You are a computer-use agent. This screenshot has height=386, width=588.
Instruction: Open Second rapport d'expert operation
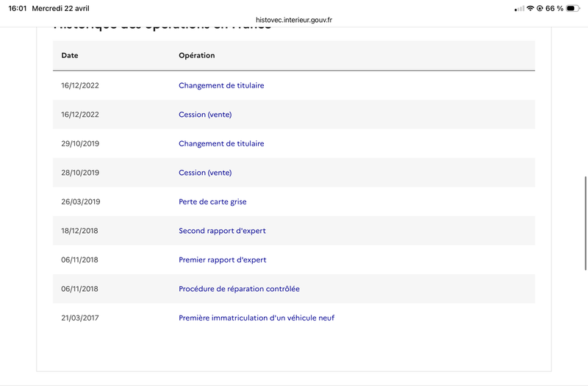coord(222,231)
